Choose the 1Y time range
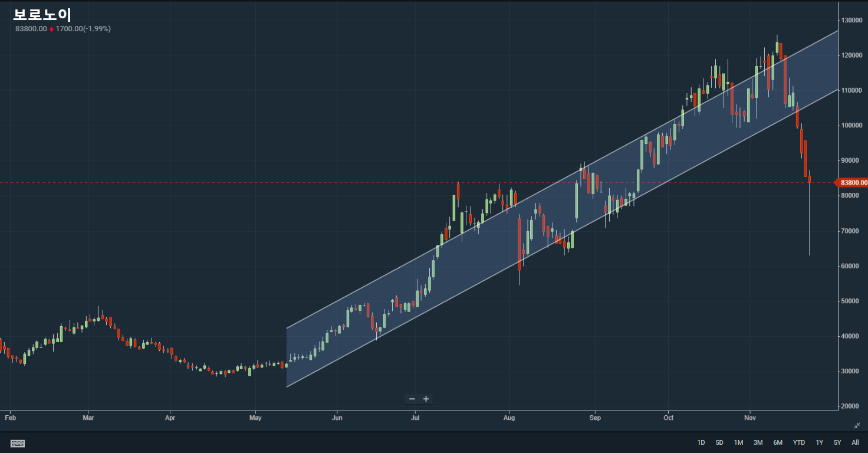The width and height of the screenshot is (868, 453). 819,442
